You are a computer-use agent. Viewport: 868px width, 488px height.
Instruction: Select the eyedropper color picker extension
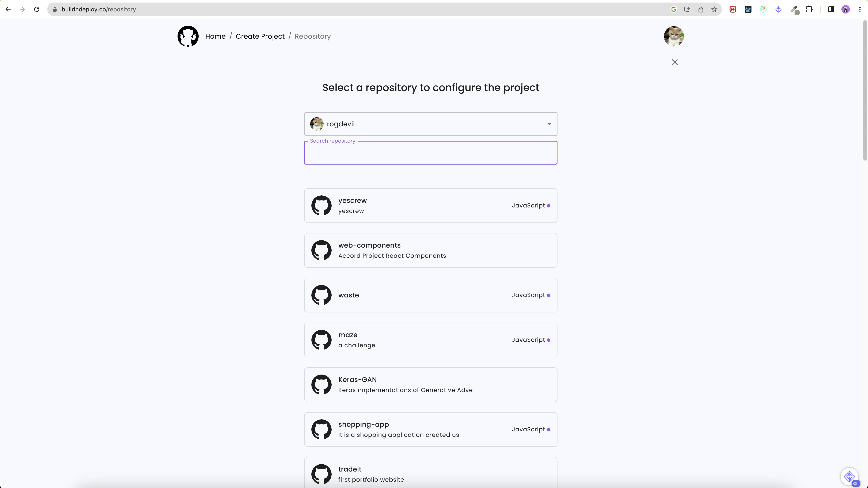tap(795, 9)
